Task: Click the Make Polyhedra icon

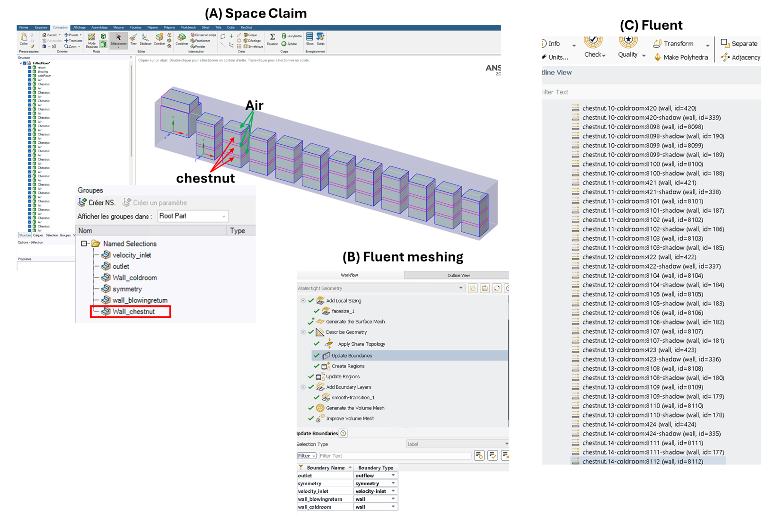Action: pyautogui.click(x=658, y=57)
